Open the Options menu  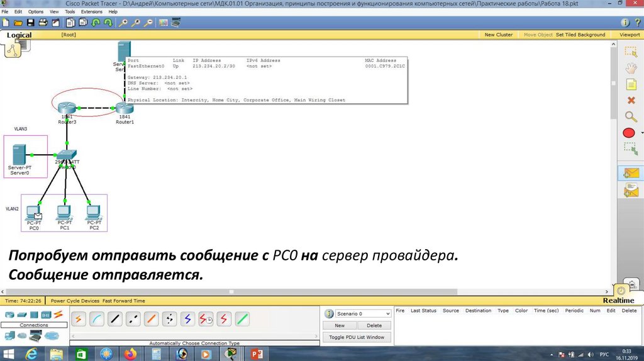(x=36, y=11)
